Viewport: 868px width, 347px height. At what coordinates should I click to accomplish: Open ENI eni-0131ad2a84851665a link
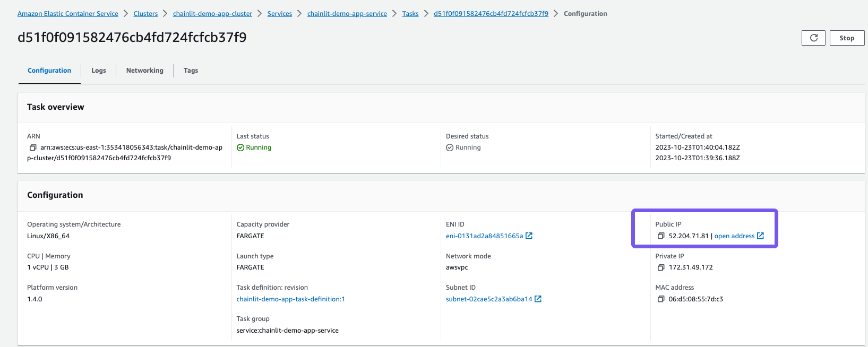484,236
